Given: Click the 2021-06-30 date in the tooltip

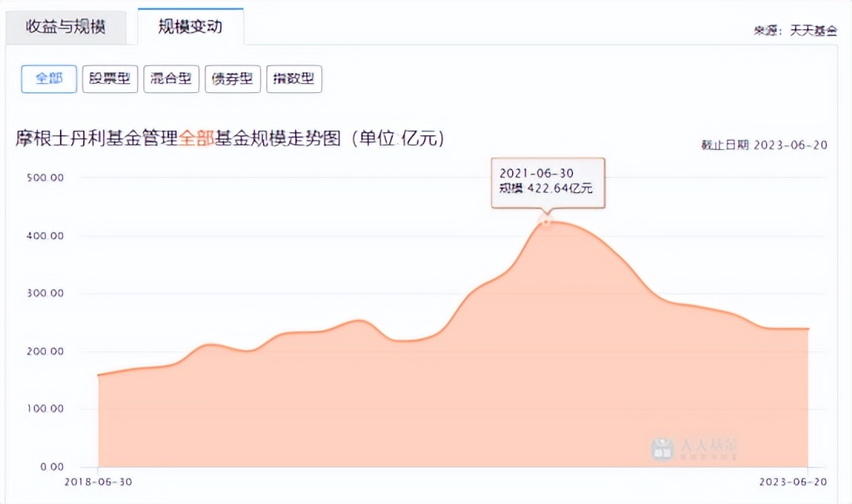Looking at the screenshot, I should click(x=536, y=174).
